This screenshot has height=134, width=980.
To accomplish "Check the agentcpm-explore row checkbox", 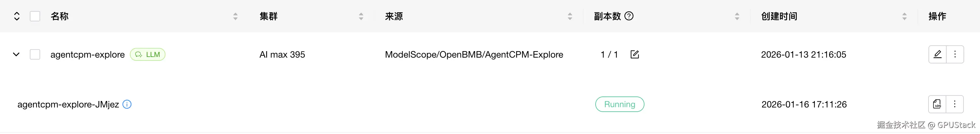I will pyautogui.click(x=35, y=54).
